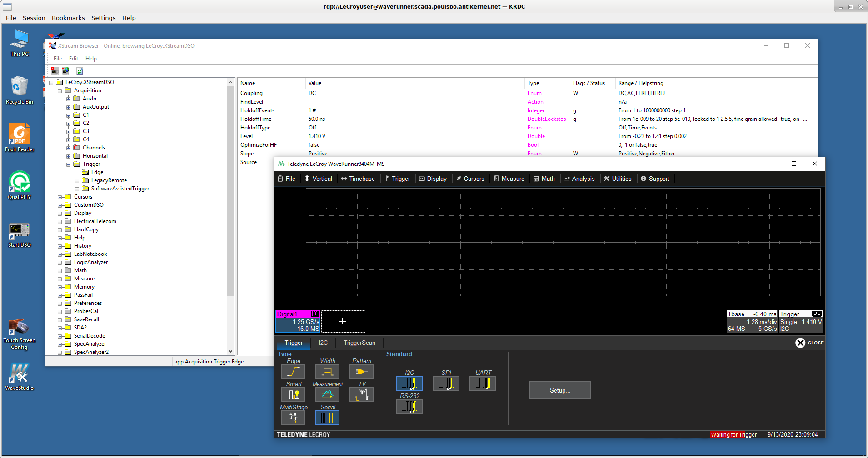
Task: Open the Edit menu in XStream Browser
Action: (x=74, y=59)
